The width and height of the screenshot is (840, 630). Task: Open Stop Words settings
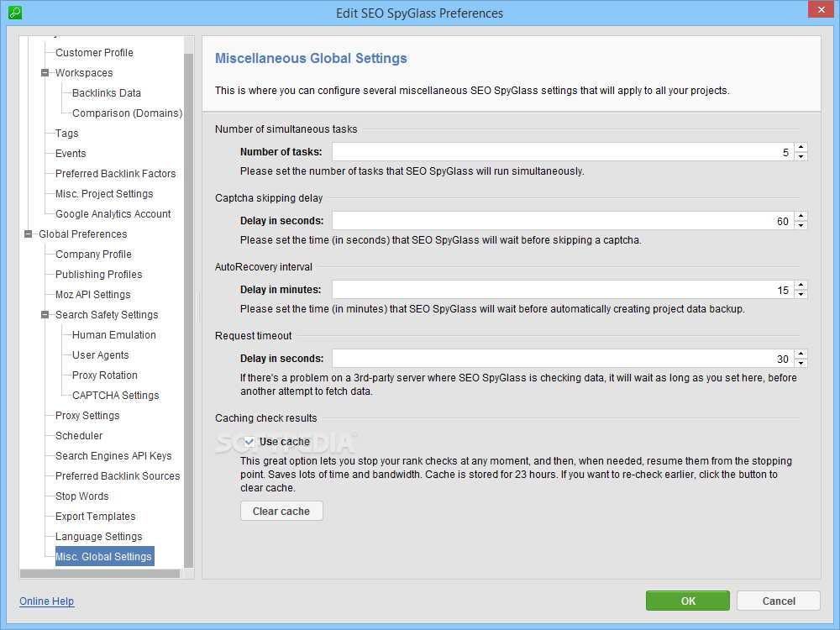click(x=82, y=496)
